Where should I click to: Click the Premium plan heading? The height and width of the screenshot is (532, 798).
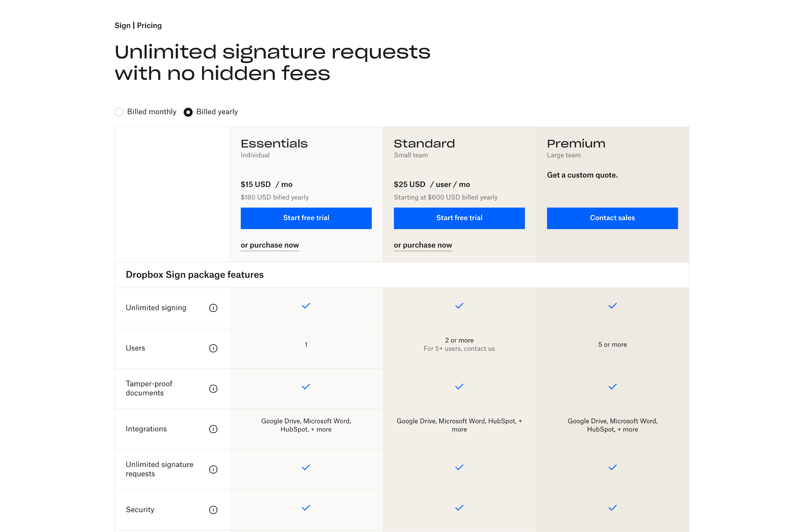(x=576, y=144)
